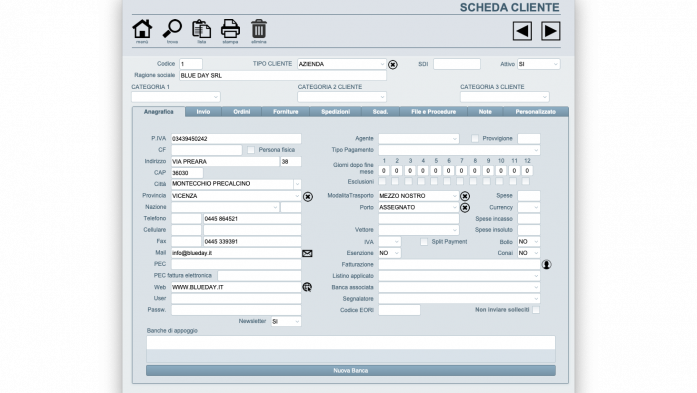This screenshot has height=393, width=697.
Task: Open the Conai dropdown
Action: pyautogui.click(x=529, y=253)
